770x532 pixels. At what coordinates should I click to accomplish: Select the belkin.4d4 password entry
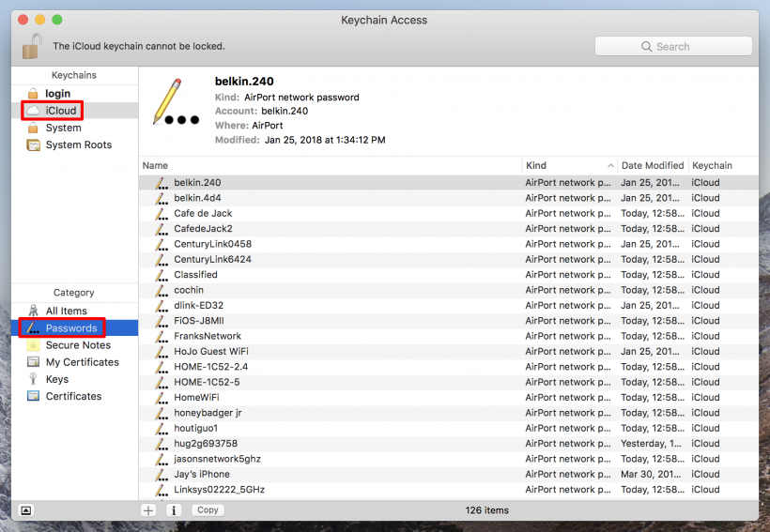448,198
